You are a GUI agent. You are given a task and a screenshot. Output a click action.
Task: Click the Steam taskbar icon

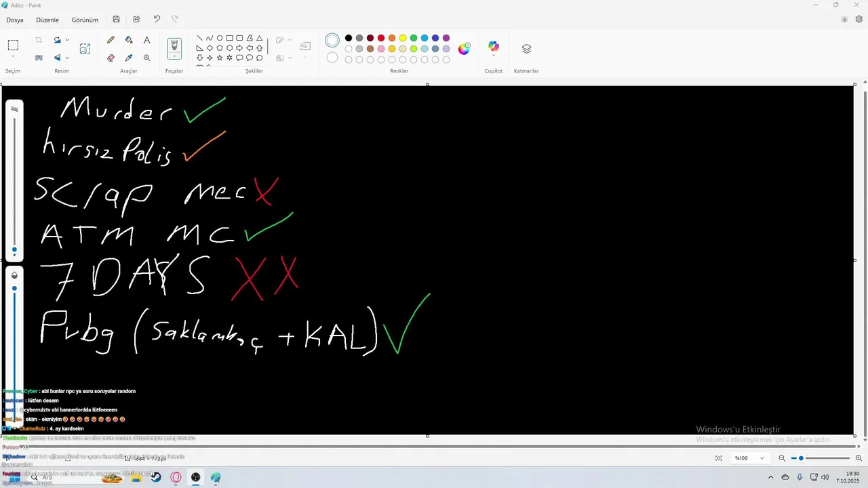coord(156,477)
